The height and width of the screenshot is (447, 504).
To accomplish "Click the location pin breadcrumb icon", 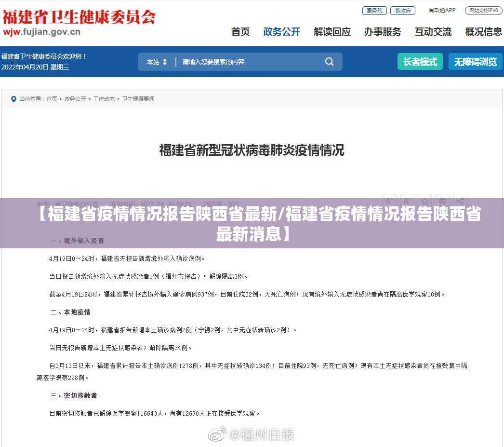I will (x=13, y=99).
